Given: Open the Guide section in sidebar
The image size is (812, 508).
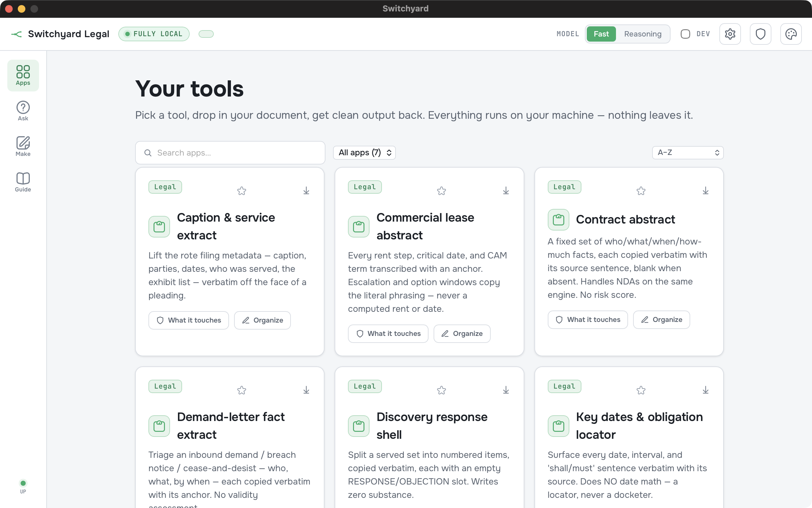Looking at the screenshot, I should pyautogui.click(x=23, y=182).
